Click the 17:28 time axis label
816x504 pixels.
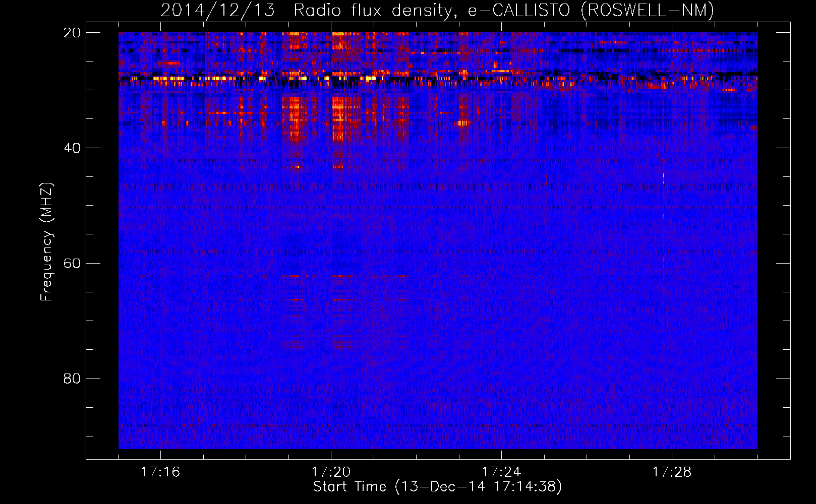click(672, 472)
